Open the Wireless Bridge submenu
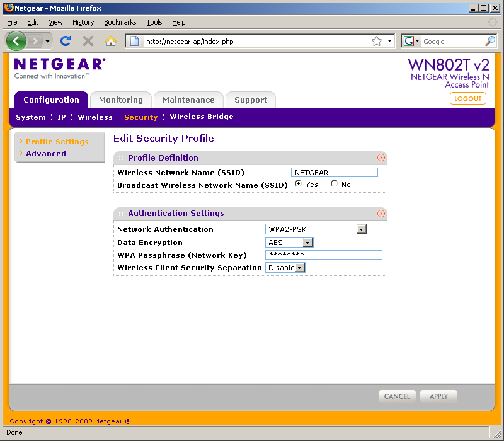The width and height of the screenshot is (504, 441). (x=202, y=117)
